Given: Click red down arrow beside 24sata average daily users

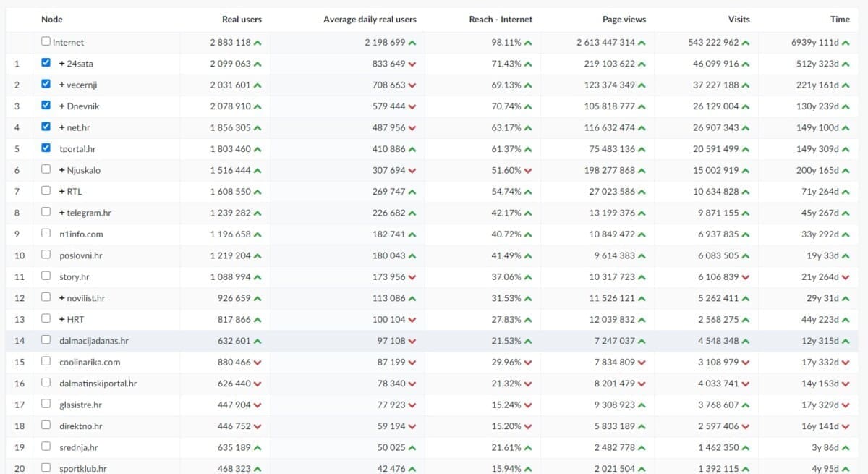Looking at the screenshot, I should pyautogui.click(x=412, y=64).
